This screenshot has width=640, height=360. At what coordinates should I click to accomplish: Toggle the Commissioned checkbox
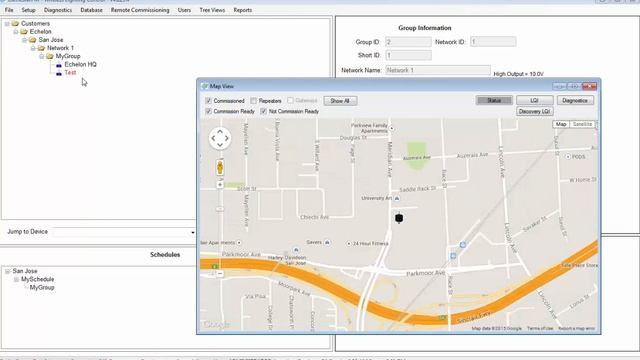coord(209,101)
